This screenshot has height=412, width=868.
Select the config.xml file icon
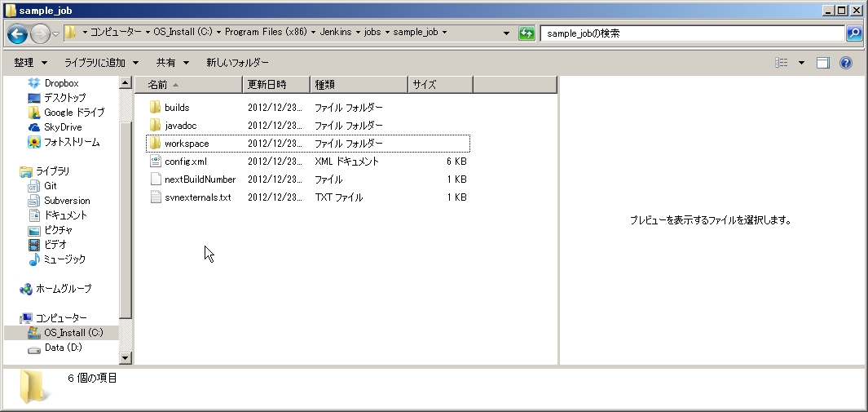155,162
